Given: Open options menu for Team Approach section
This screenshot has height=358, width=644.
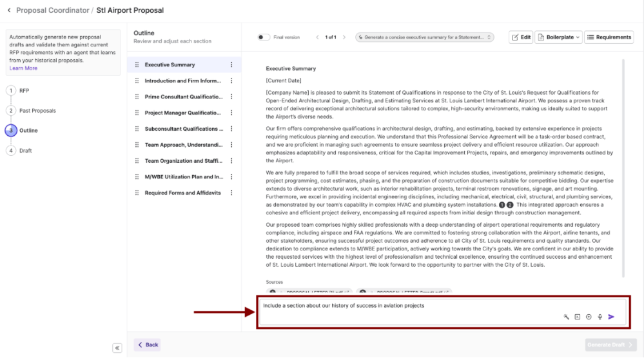Looking at the screenshot, I should click(231, 145).
